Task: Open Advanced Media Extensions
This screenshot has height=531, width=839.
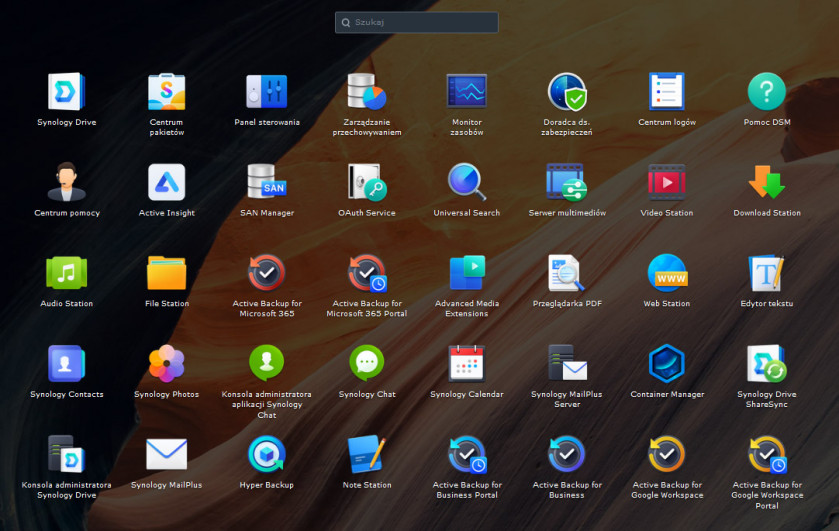Action: point(467,273)
